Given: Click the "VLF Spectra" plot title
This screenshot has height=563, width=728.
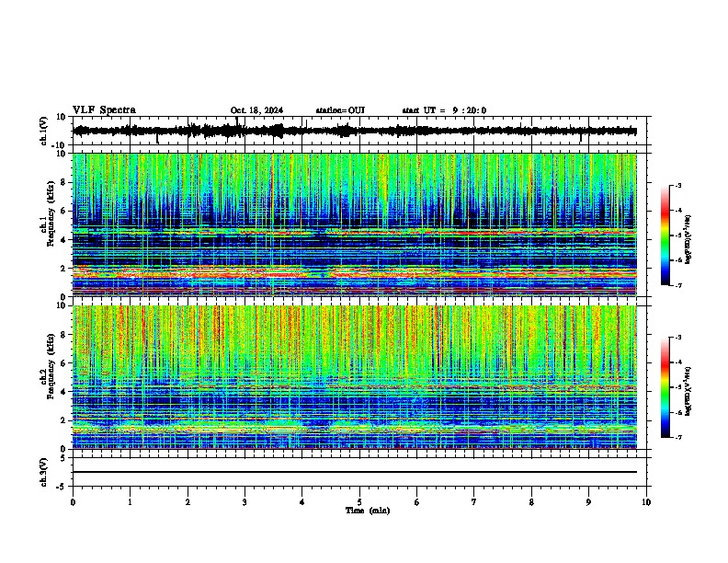Looking at the screenshot, I should [x=104, y=110].
